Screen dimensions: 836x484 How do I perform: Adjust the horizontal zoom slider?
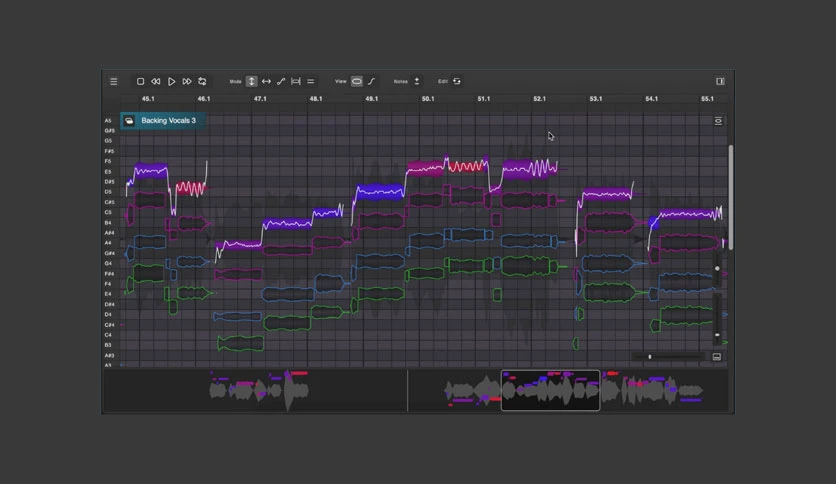pyautogui.click(x=649, y=357)
